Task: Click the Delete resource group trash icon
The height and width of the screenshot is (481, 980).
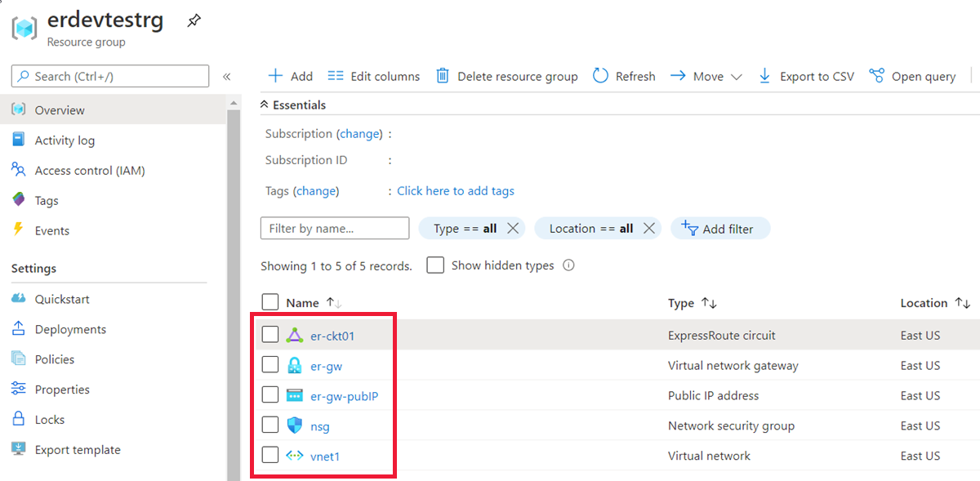Action: point(443,76)
